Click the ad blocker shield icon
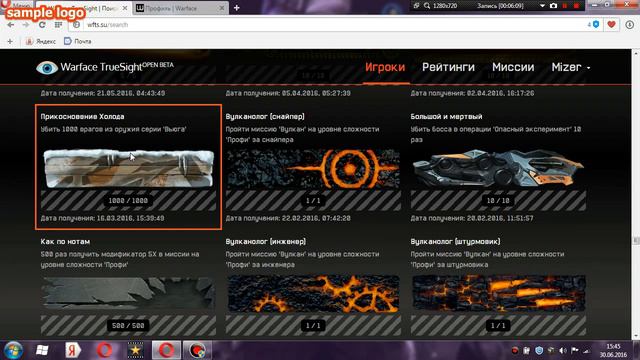Viewport: 640px width, 360px height. coord(596,25)
